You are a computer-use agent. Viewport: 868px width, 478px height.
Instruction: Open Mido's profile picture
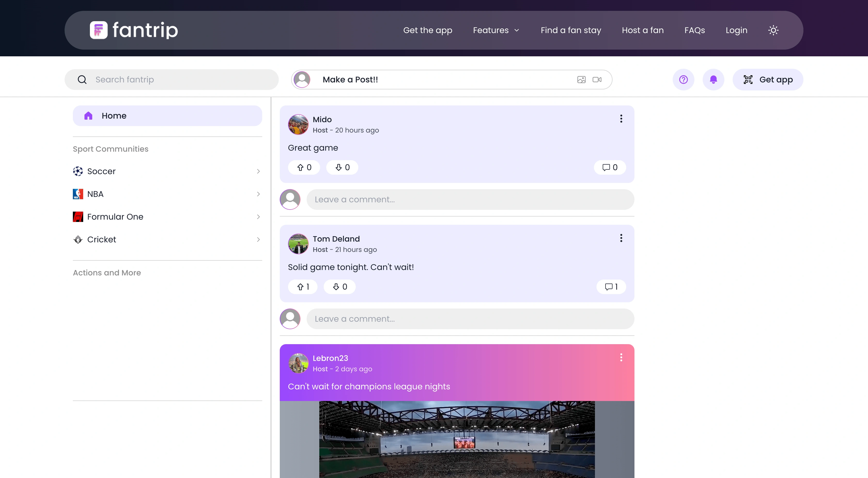[x=298, y=124]
